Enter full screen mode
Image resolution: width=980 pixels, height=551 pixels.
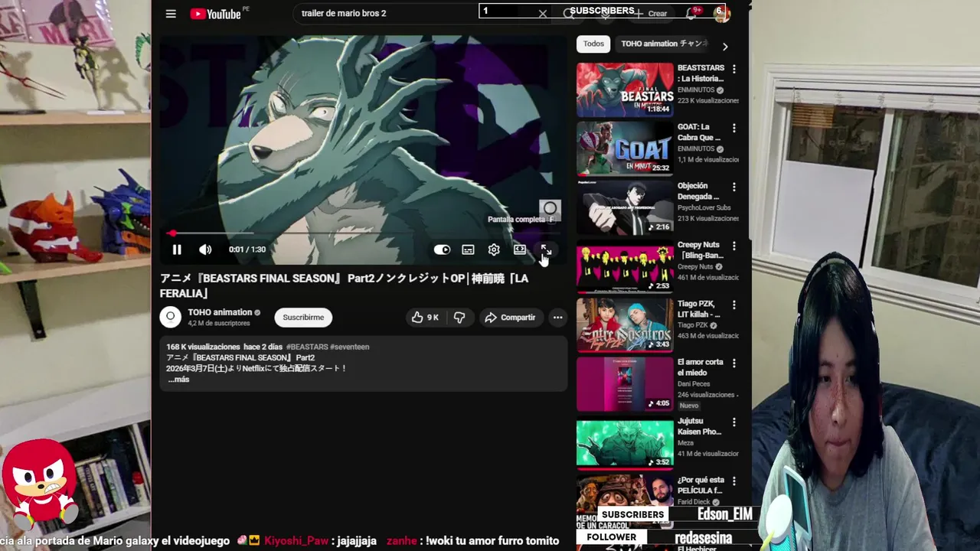(546, 249)
